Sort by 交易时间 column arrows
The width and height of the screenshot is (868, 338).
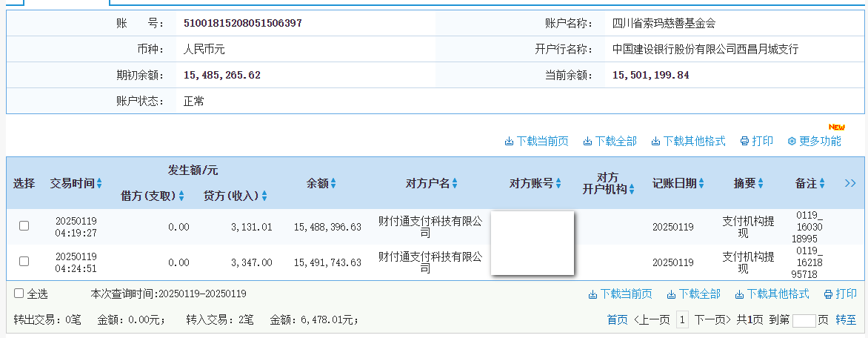point(99,183)
